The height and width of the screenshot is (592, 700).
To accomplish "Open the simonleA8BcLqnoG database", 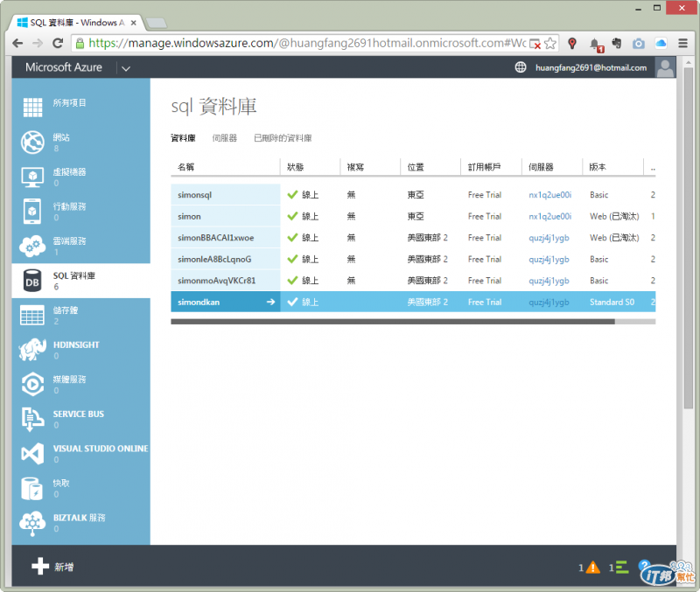I will 214,259.
